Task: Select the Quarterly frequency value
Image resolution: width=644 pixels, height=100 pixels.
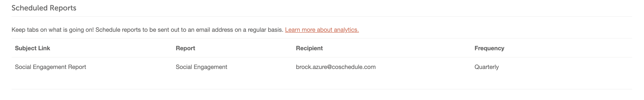Action: pyautogui.click(x=487, y=67)
